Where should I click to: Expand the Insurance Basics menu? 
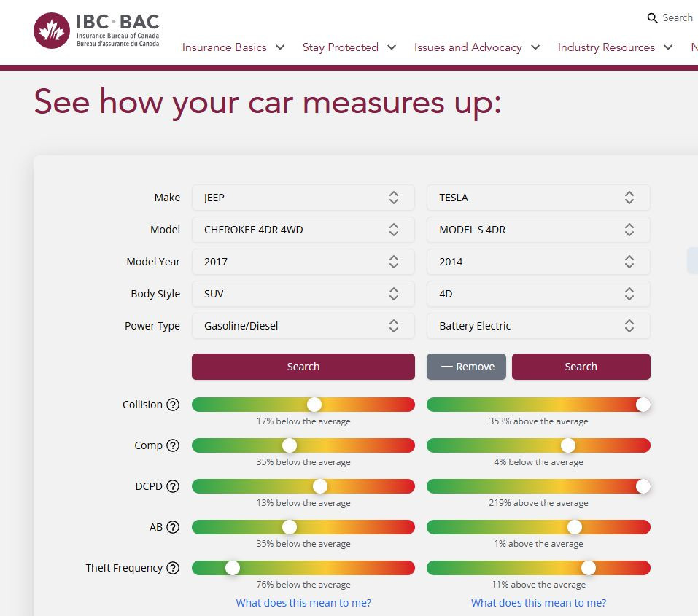point(233,47)
